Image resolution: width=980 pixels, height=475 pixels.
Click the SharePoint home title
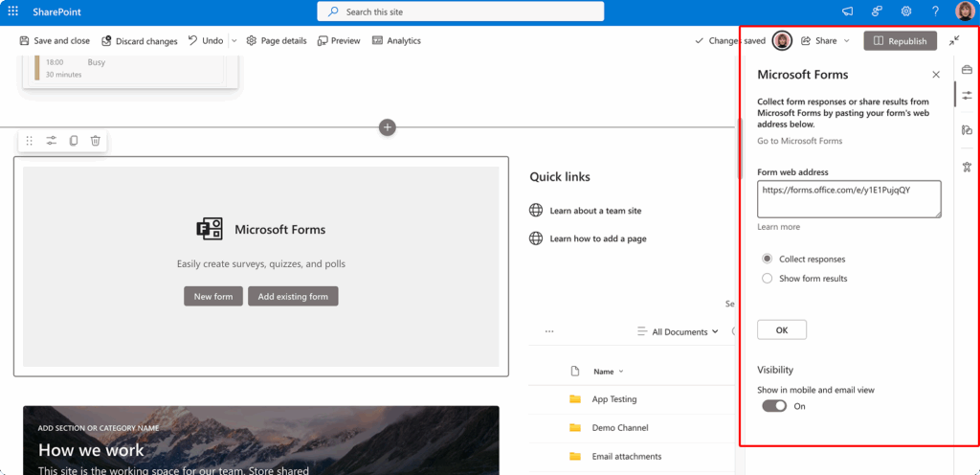(56, 11)
